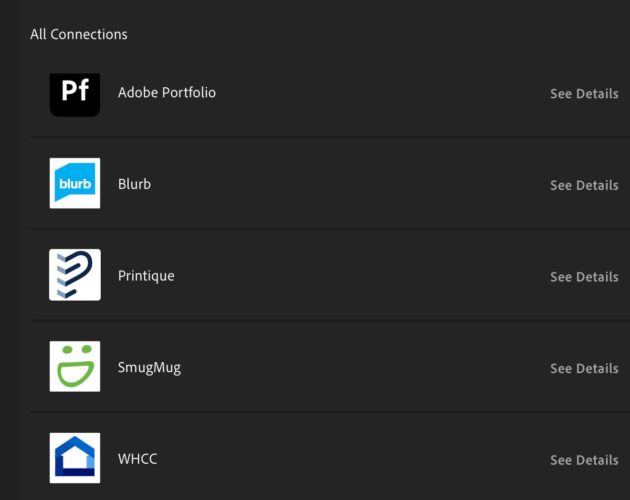The width and height of the screenshot is (630, 500).
Task: Click empty space in the Blurb row middle
Action: [x=350, y=184]
